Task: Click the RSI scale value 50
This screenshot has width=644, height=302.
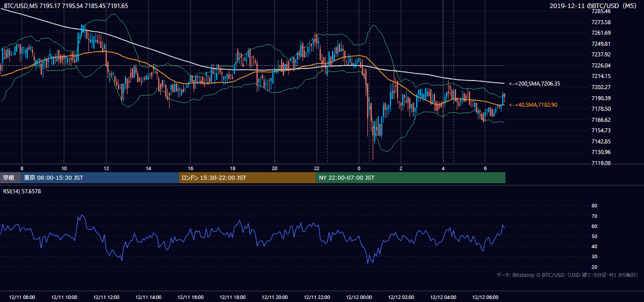Action: (x=594, y=236)
